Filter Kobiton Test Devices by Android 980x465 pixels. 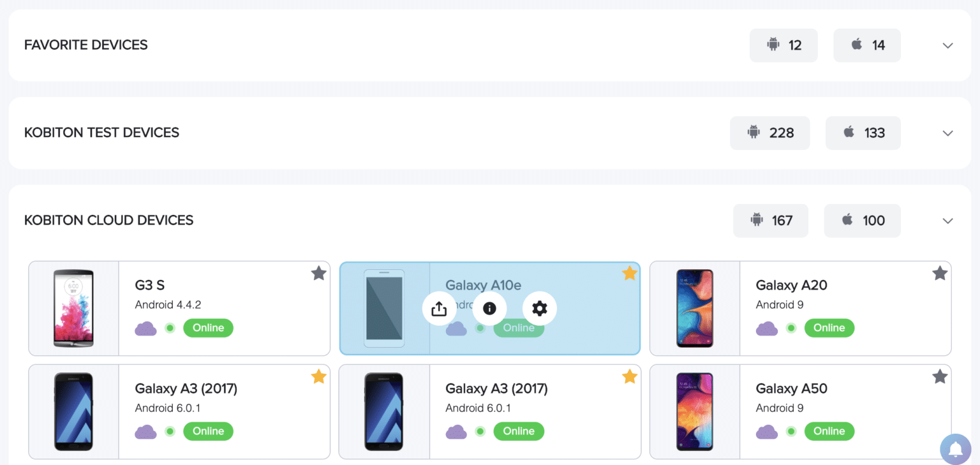tap(770, 133)
